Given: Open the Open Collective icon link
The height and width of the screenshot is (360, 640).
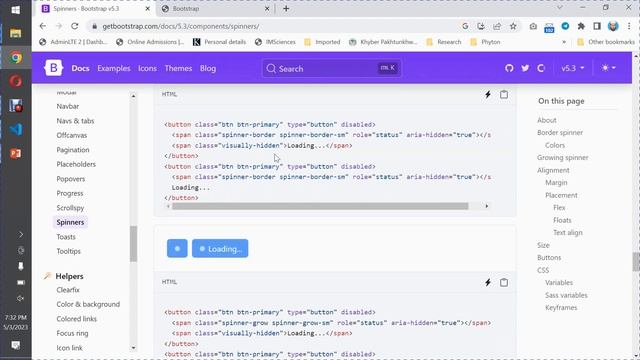Looking at the screenshot, I should (541, 68).
